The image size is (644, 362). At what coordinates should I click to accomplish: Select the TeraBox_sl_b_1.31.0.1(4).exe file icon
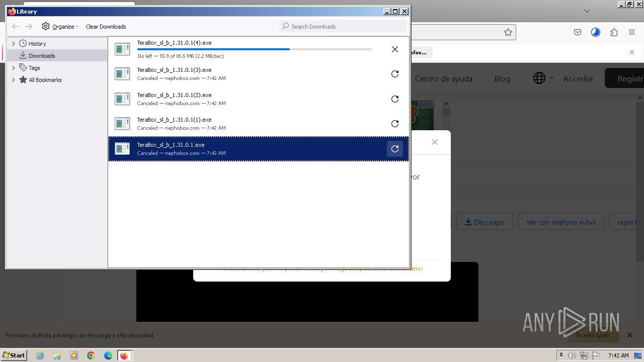pos(122,49)
